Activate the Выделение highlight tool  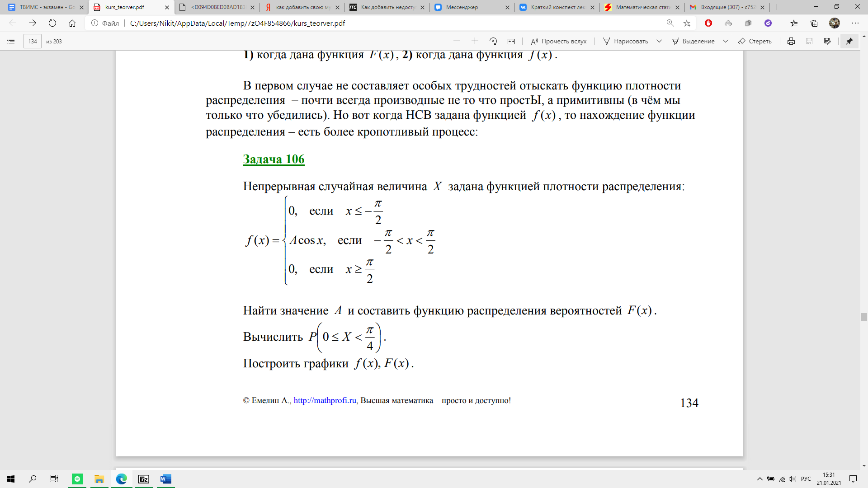(x=693, y=41)
